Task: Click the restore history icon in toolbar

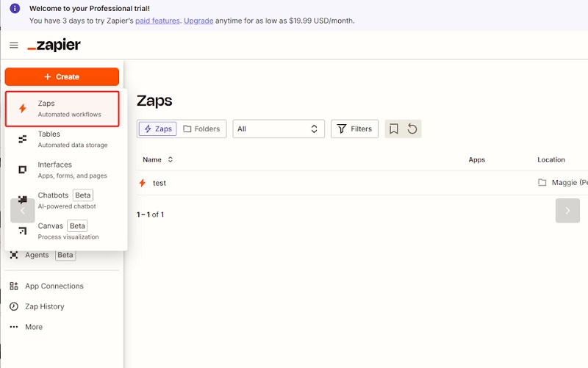Action: [412, 129]
